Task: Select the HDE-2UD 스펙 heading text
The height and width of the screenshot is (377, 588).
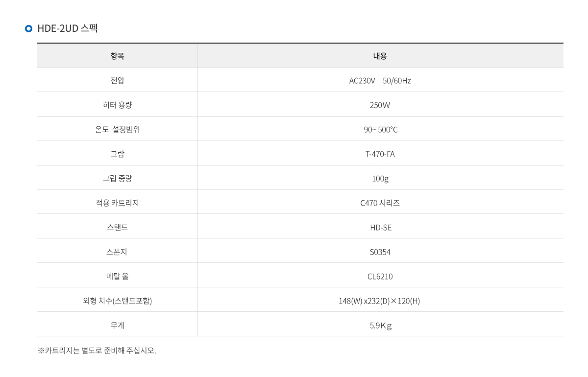Action: pyautogui.click(x=68, y=28)
